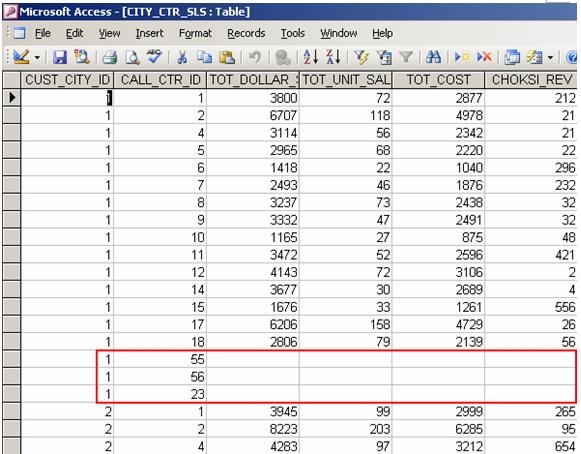Click the Print icon in toolbar
The image size is (581, 454).
click(x=110, y=57)
